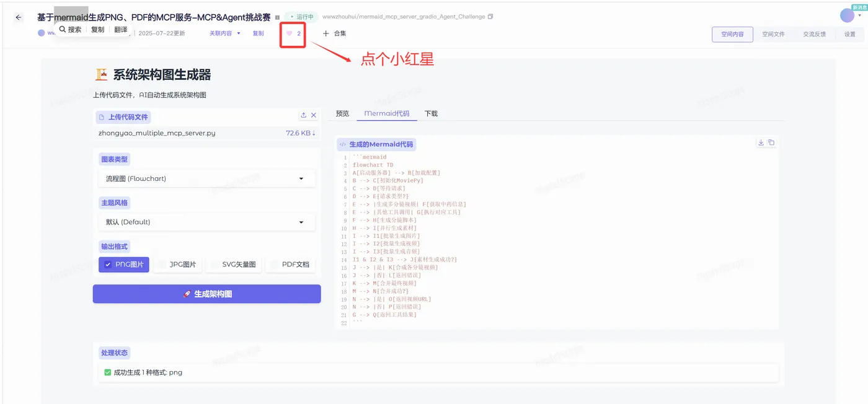
Task: Click the page title 基于mermaid生成PNG、PDF的MCP服务
Action: (x=154, y=17)
